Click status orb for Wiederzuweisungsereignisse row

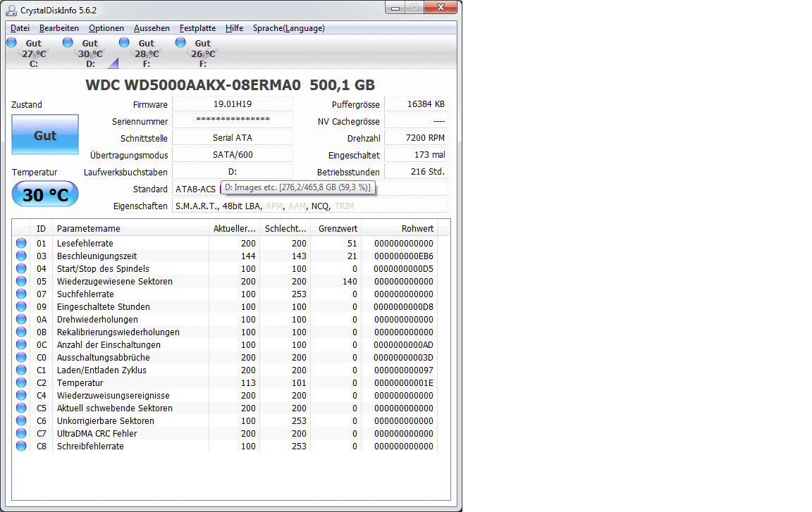[x=21, y=394]
